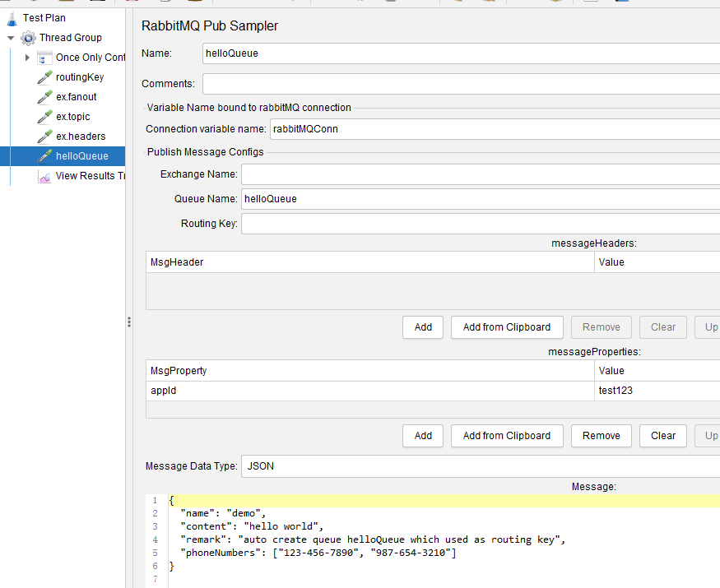The image size is (720, 588).
Task: Click the empty Exchange Name field
Action: click(481, 174)
